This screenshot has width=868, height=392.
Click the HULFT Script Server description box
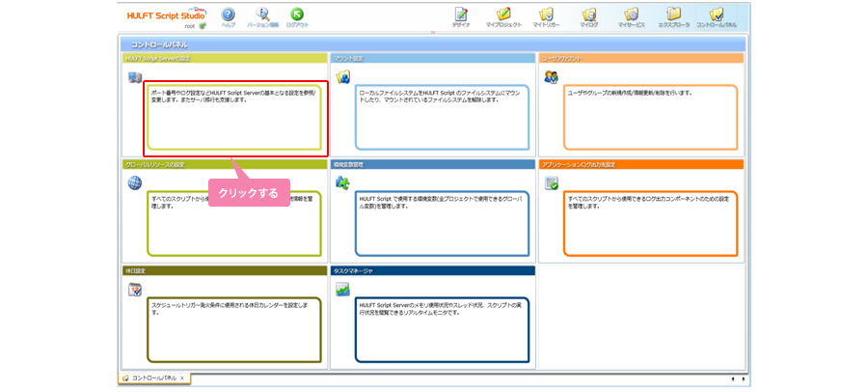[234, 118]
